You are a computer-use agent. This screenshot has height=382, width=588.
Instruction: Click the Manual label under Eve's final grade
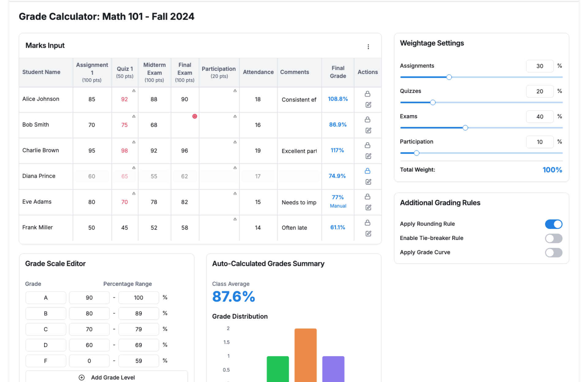click(x=338, y=206)
